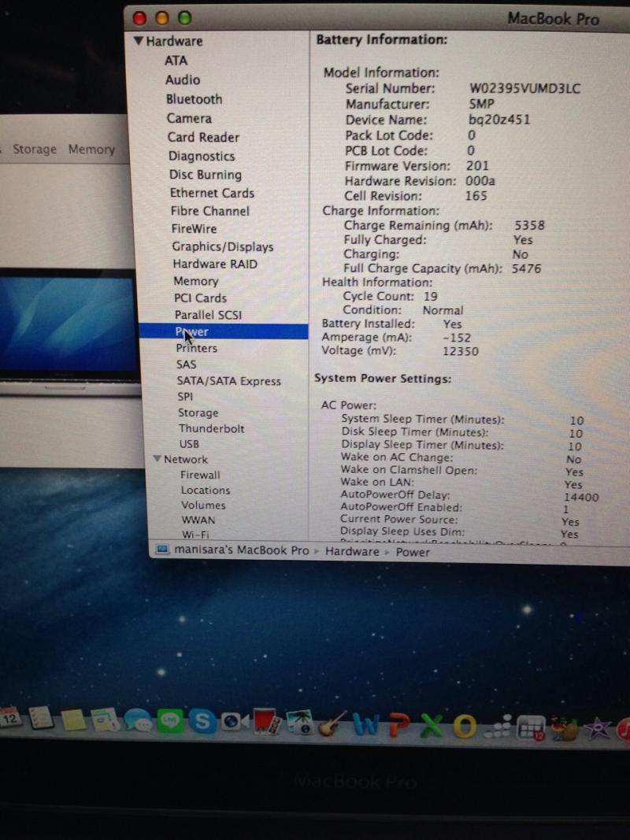Viewport: 630px width, 840px height.
Task: Select the Network category header
Action: [x=186, y=460]
